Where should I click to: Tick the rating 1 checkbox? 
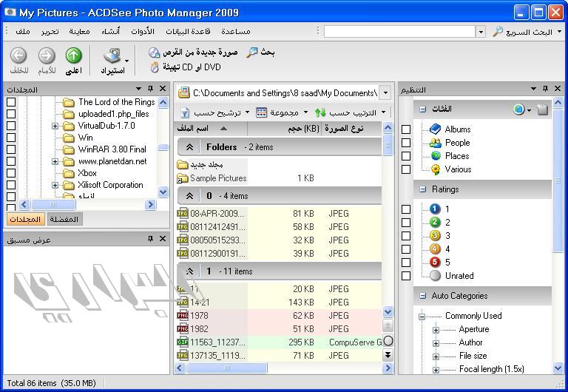click(x=406, y=209)
